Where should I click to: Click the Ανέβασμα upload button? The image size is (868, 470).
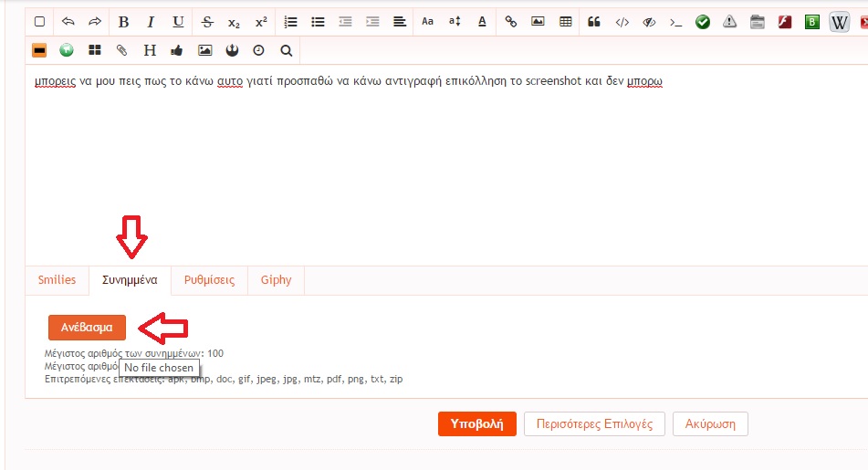pyautogui.click(x=87, y=327)
